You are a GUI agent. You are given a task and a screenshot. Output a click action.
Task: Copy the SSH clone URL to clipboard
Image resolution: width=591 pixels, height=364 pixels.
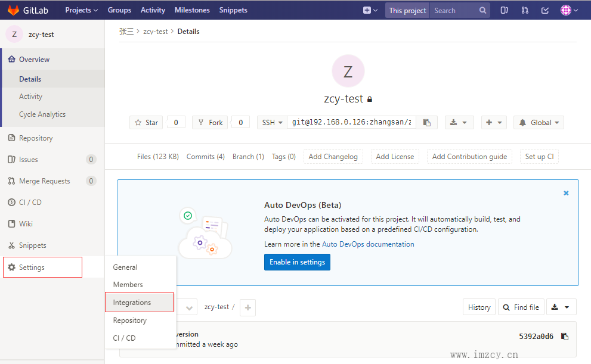pos(427,122)
